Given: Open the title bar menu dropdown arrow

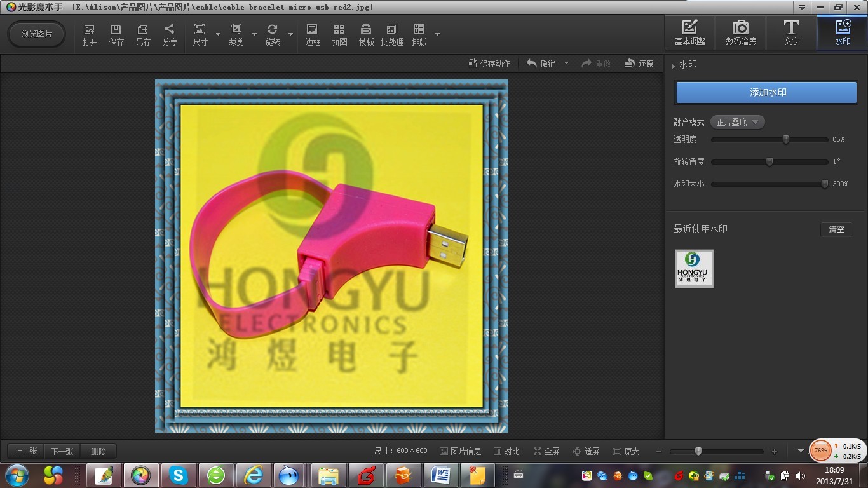Looking at the screenshot, I should (x=803, y=7).
